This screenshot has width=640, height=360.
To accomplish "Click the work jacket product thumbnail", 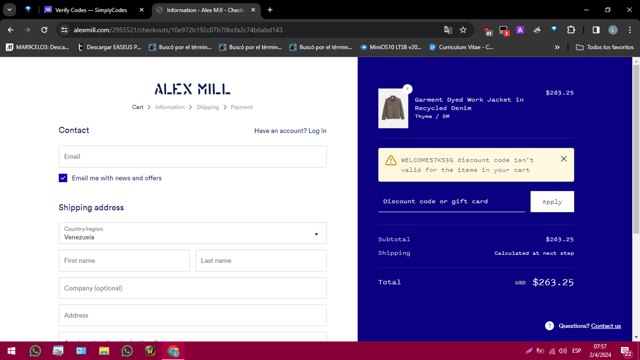I will 393,108.
